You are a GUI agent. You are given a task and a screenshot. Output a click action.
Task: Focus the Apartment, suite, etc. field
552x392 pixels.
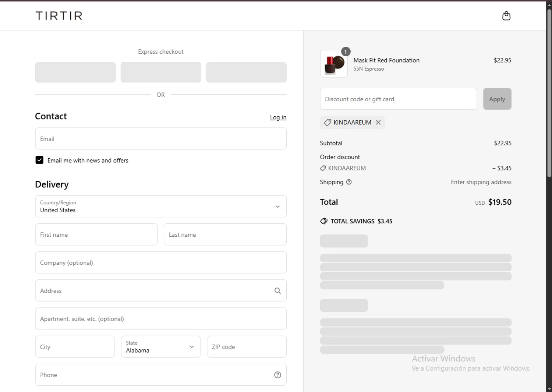[161, 319]
